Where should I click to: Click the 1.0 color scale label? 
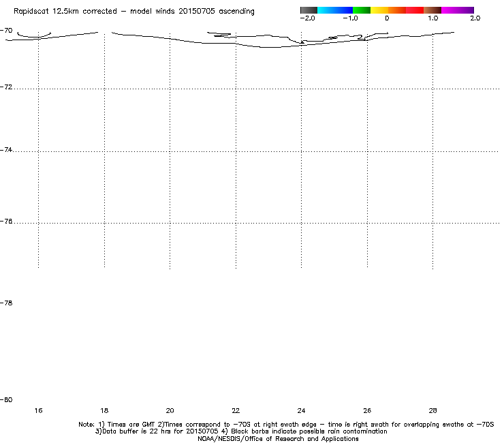pos(433,18)
